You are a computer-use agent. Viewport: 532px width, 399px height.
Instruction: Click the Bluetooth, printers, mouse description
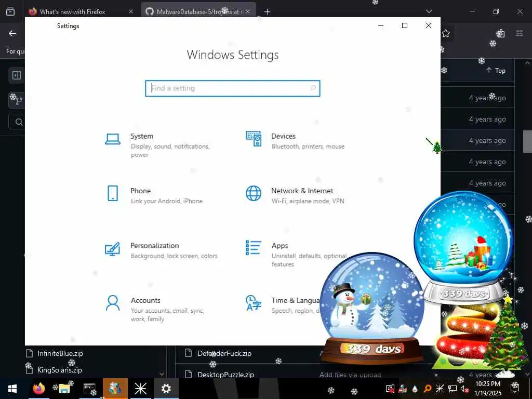(x=308, y=147)
